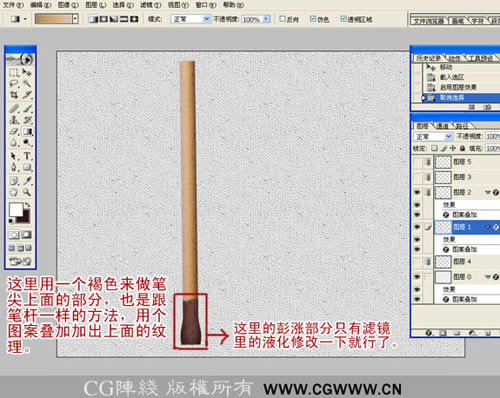The image size is (500, 398).
Task: Open the opacity slider arrow in options bar
Action: (266, 19)
